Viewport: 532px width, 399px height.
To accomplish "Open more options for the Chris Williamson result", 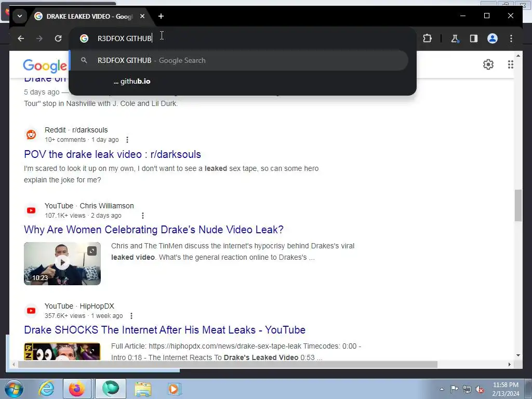I will point(143,216).
